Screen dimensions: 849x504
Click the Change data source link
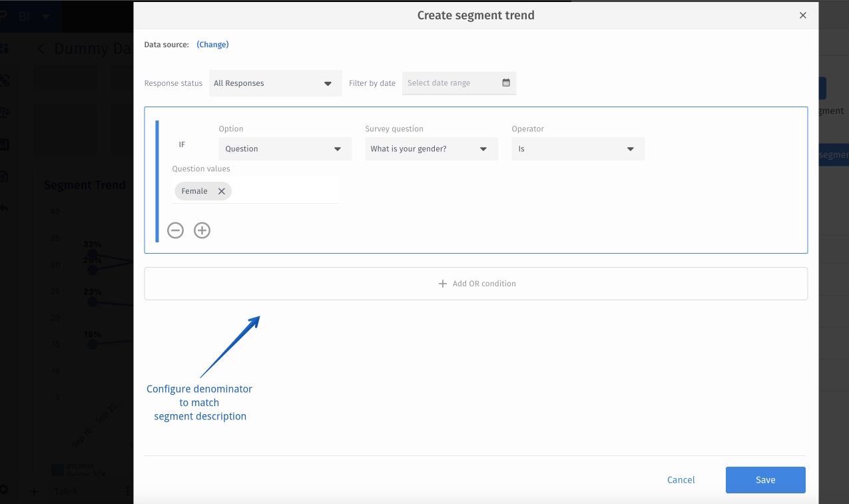pos(212,45)
